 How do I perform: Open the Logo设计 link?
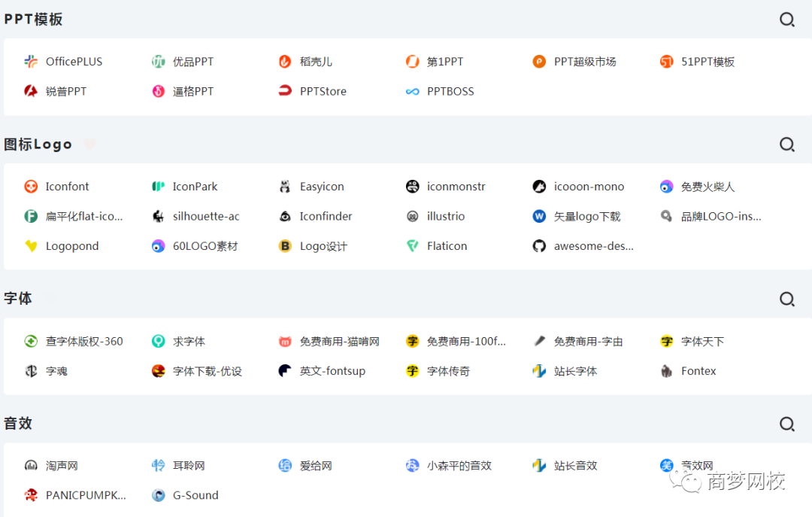click(x=323, y=246)
